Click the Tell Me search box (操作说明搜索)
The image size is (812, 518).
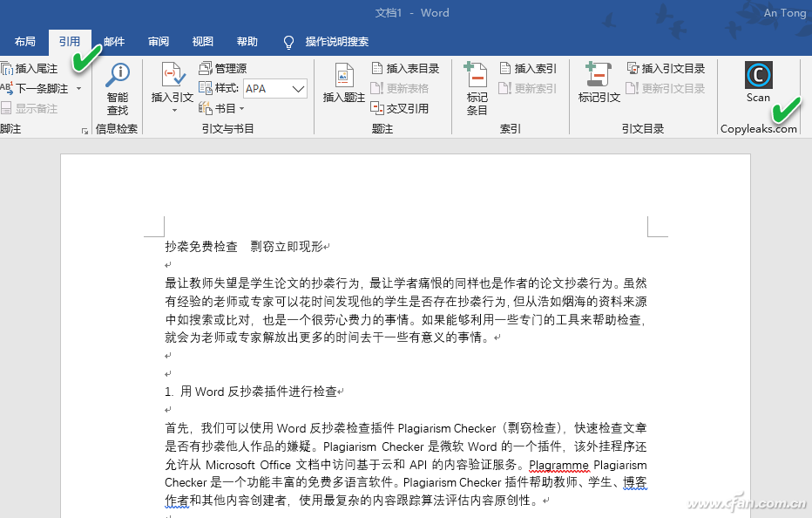337,42
